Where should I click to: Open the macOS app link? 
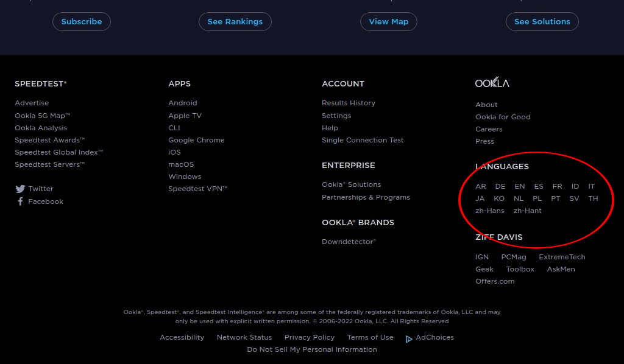click(181, 164)
